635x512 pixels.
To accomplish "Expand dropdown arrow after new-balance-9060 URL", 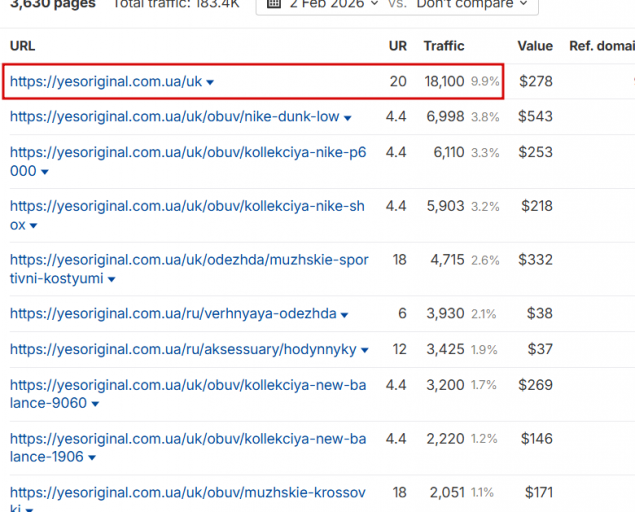I will coord(95,404).
